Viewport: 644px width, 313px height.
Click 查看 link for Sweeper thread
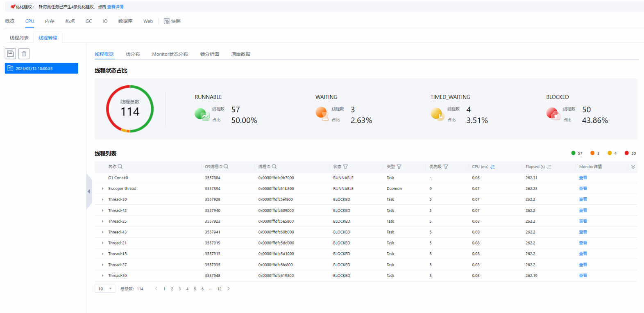(x=583, y=189)
